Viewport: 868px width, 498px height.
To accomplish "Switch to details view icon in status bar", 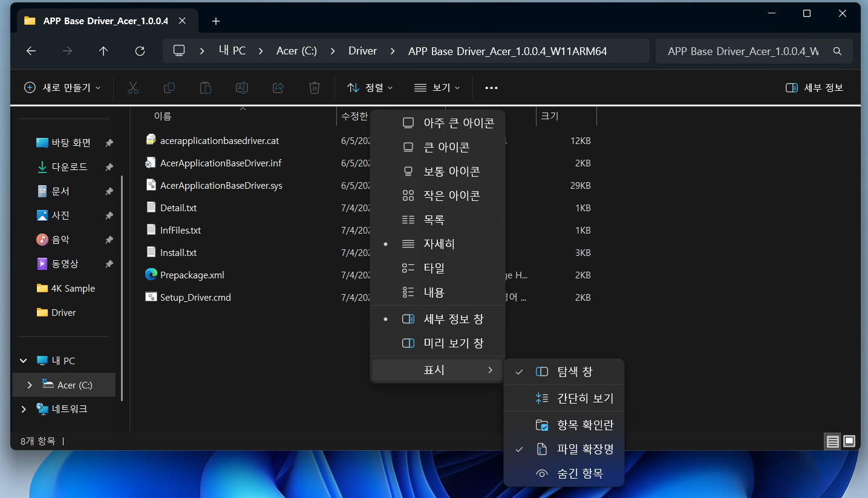I will tap(833, 441).
